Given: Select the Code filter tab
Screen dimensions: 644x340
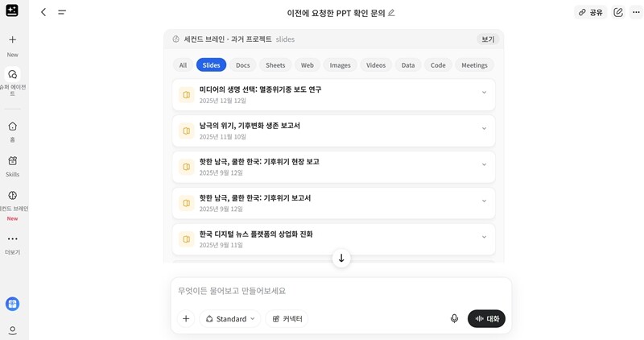Looking at the screenshot, I should pos(438,65).
